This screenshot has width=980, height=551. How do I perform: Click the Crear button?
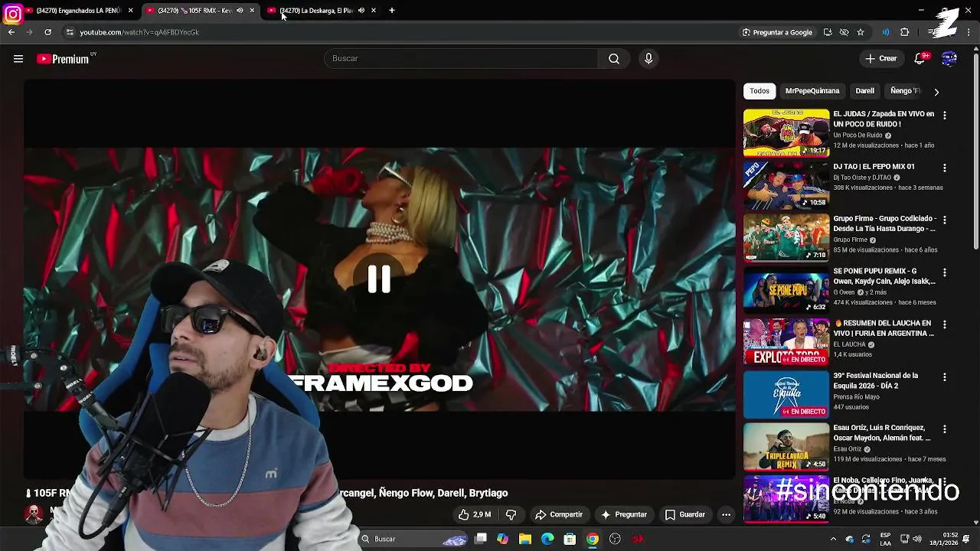(881, 59)
